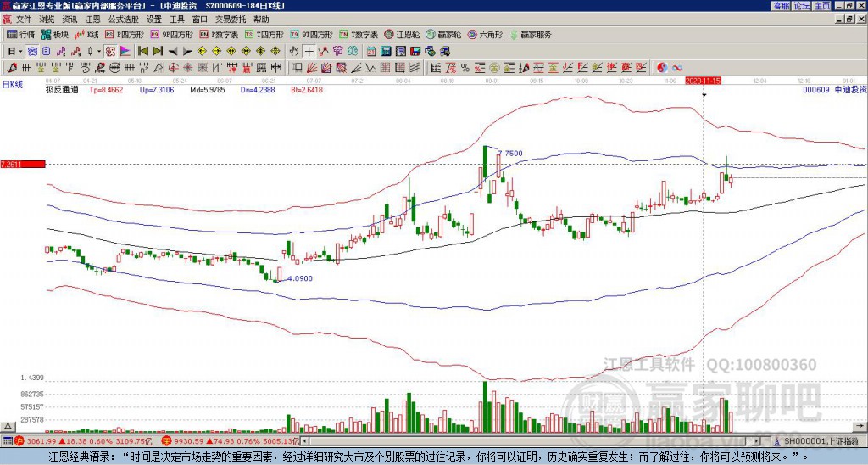The image size is (868, 465).
Task: Click the black right arrow icon
Action: 187,52
